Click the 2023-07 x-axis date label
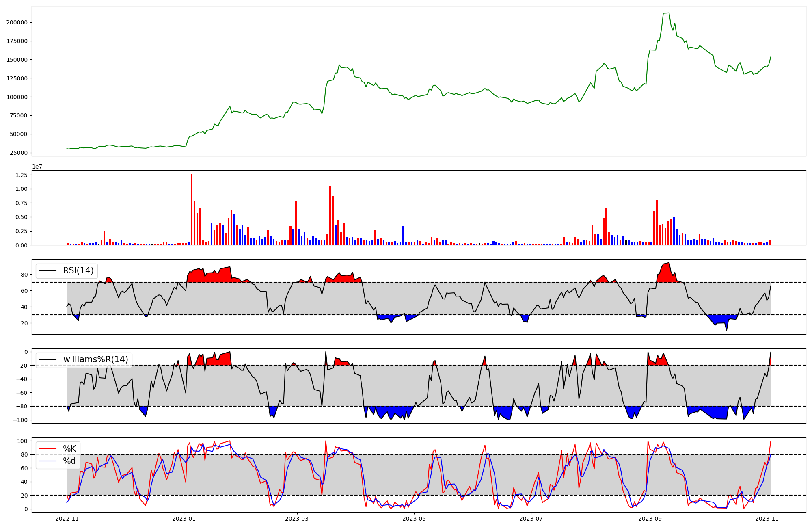 click(x=531, y=519)
